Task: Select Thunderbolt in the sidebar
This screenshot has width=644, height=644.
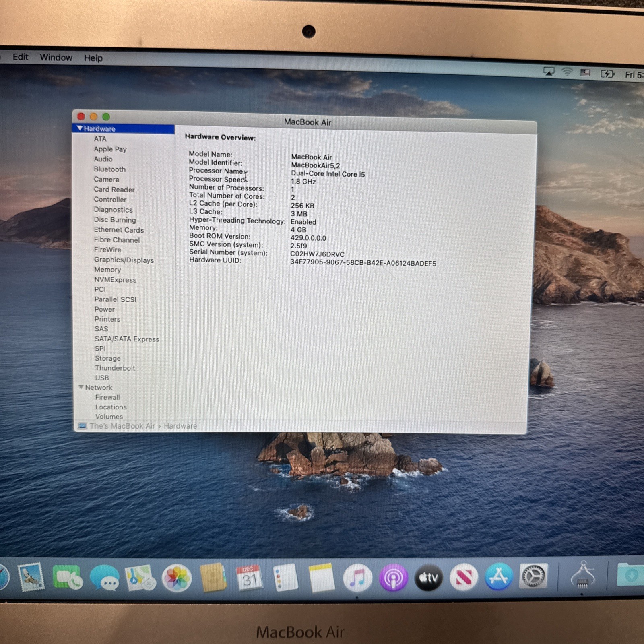Action: pyautogui.click(x=115, y=368)
